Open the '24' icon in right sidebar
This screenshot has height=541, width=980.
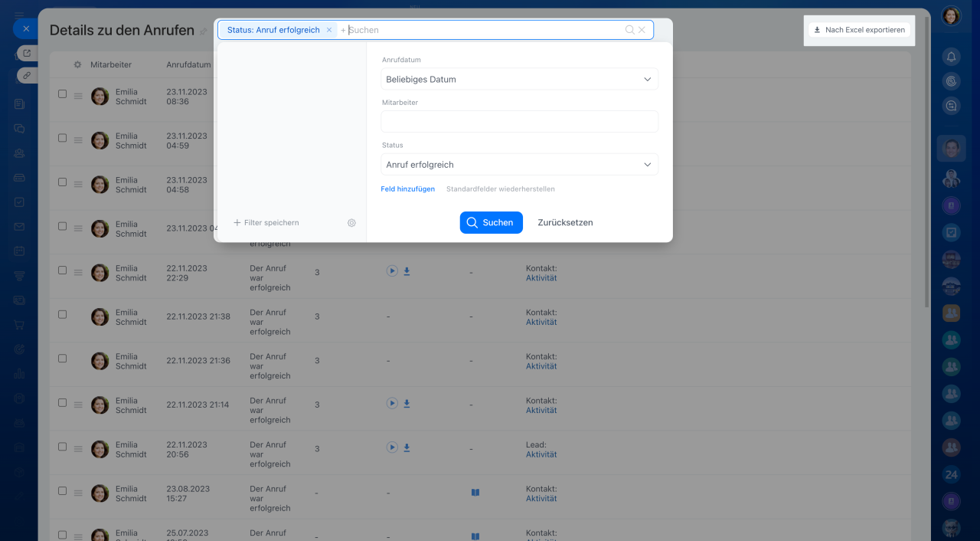tap(951, 474)
